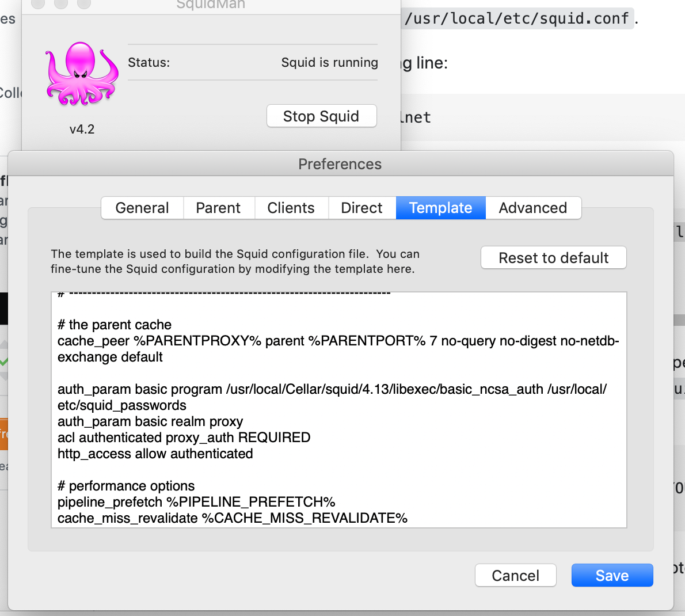The height and width of the screenshot is (616, 685).
Task: Click the pipeline_prefetch %PIPELINE_PREFETCH% line
Action: [x=196, y=502]
